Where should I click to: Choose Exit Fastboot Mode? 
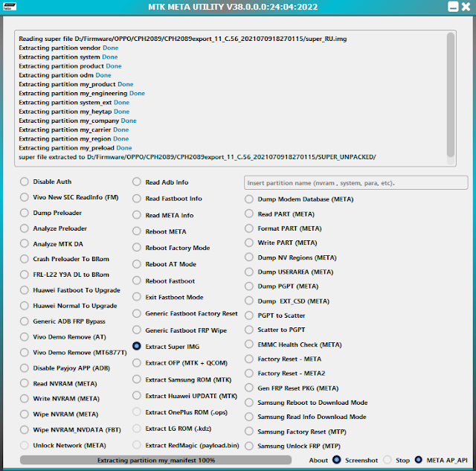pos(137,297)
